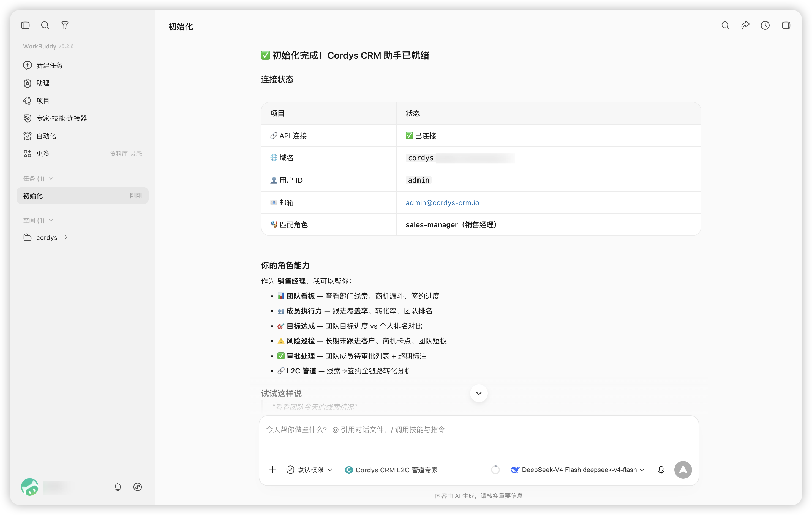Search within conversation via top-right magnifier
Viewport: 812px width, 515px height.
point(725,25)
